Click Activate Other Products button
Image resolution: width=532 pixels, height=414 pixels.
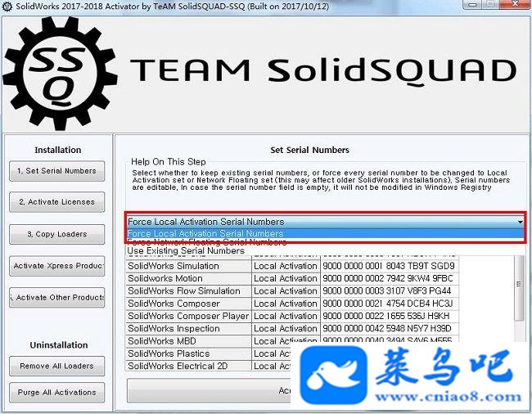coord(56,297)
